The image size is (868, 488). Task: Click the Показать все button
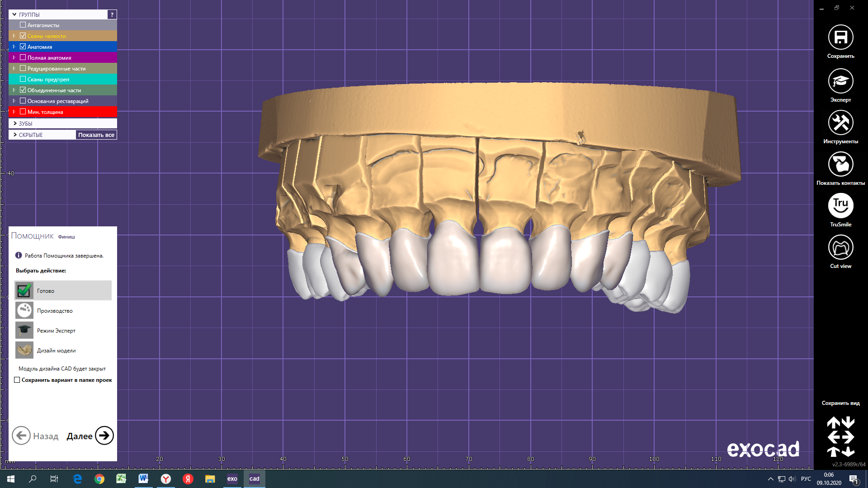pos(96,135)
